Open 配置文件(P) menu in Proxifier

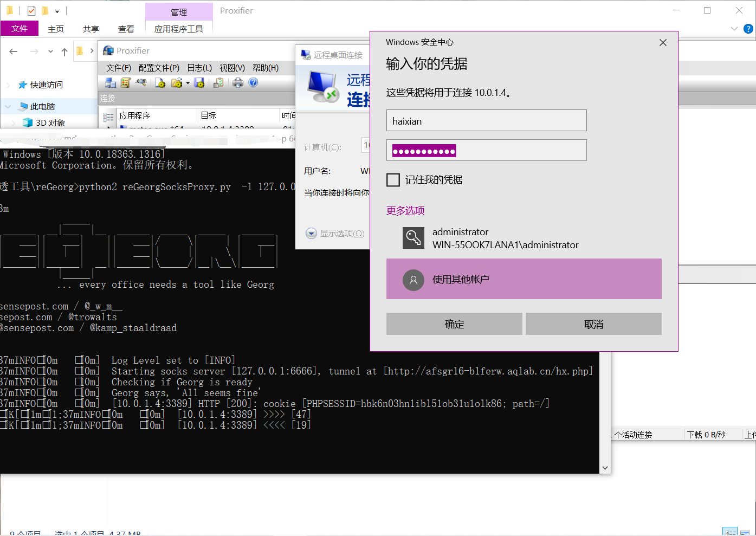click(159, 68)
